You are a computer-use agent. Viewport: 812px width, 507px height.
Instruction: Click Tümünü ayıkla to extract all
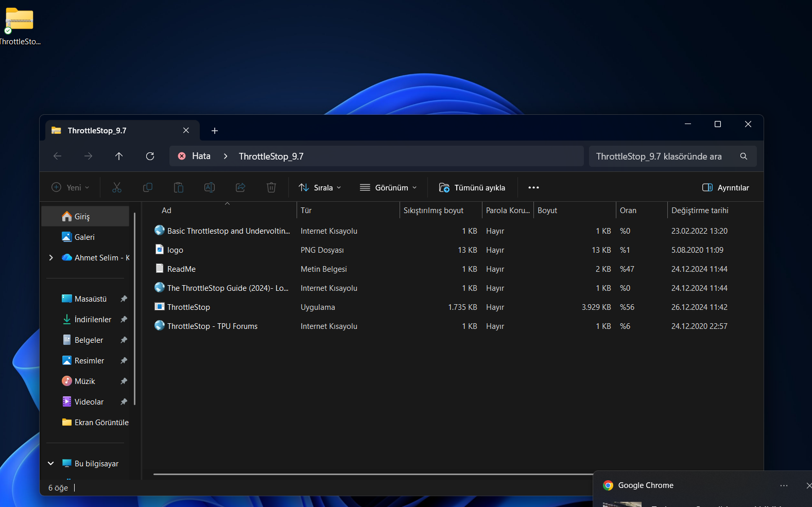point(472,187)
